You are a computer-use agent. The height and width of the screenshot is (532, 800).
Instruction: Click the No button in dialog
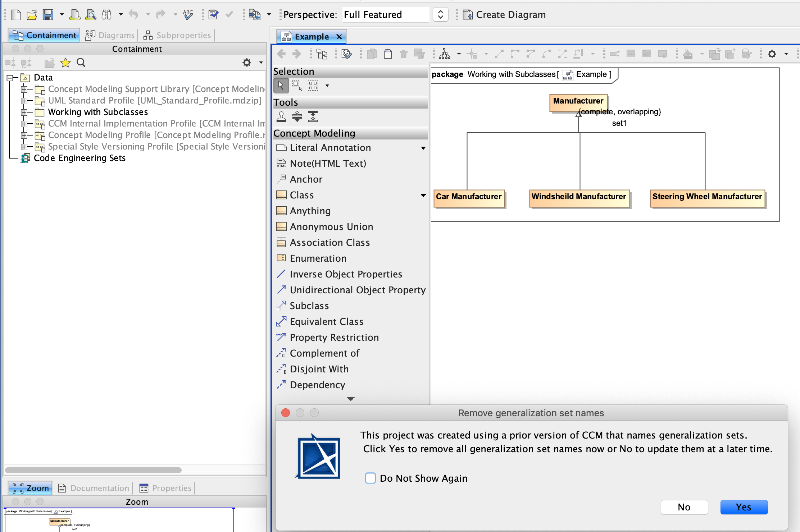click(684, 507)
